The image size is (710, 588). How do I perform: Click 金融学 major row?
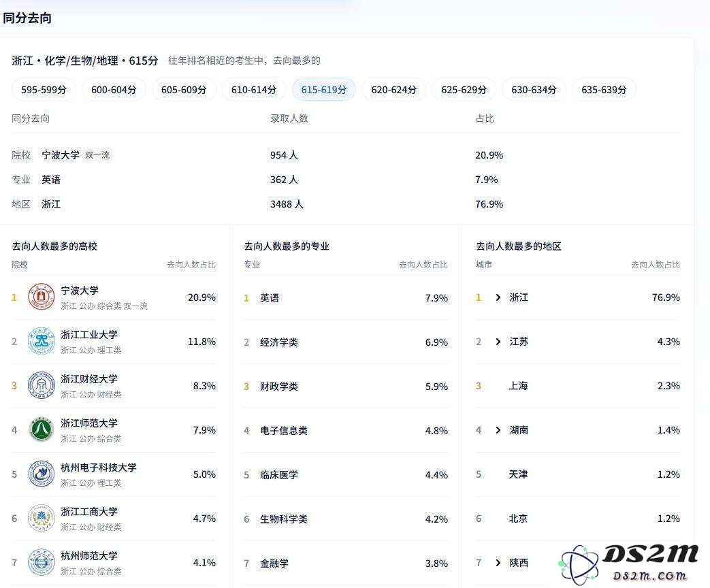[346, 563]
